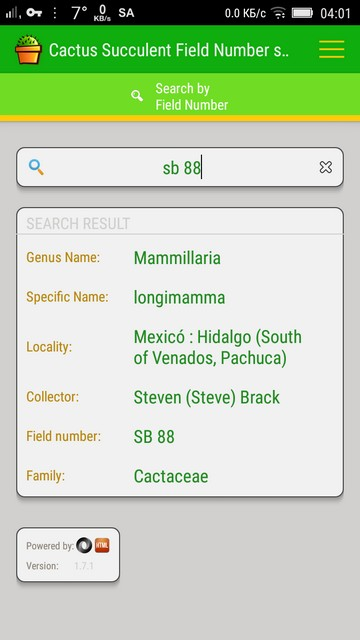
Task: Tap the Wi-Fi icon in status bar
Action: coord(278,13)
